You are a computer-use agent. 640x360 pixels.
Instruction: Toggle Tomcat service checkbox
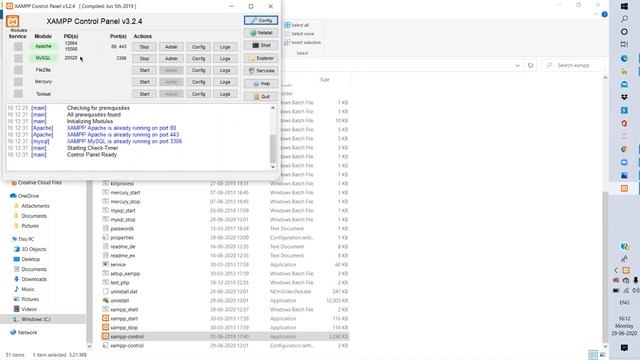pyautogui.click(x=18, y=94)
